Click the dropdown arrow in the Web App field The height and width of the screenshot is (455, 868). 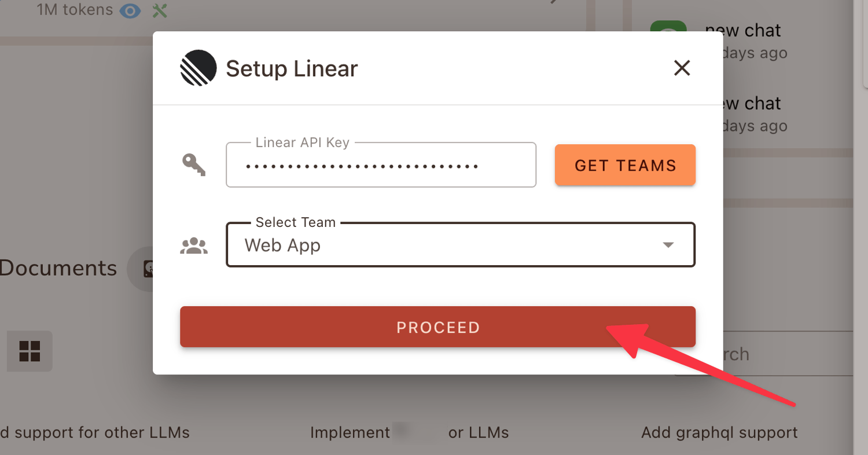[668, 245]
